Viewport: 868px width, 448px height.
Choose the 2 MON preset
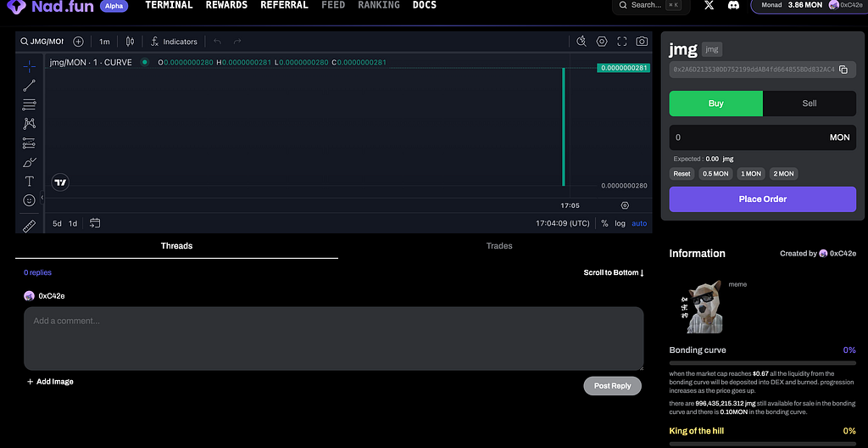pyautogui.click(x=783, y=174)
